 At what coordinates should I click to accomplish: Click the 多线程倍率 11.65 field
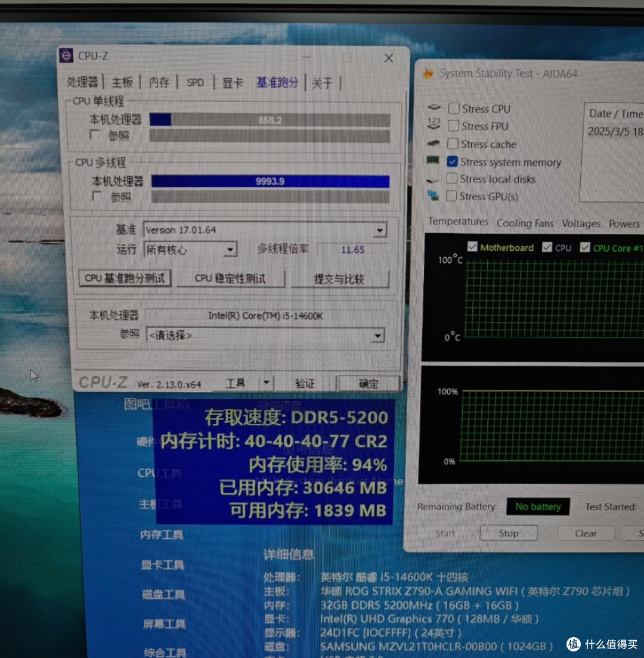pyautogui.click(x=352, y=250)
